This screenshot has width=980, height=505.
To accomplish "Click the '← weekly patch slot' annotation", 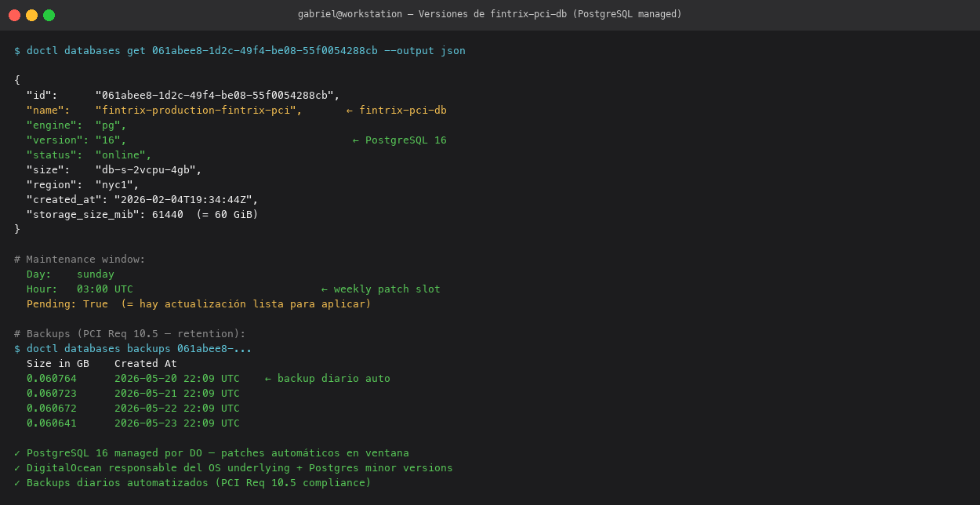I will [381, 289].
